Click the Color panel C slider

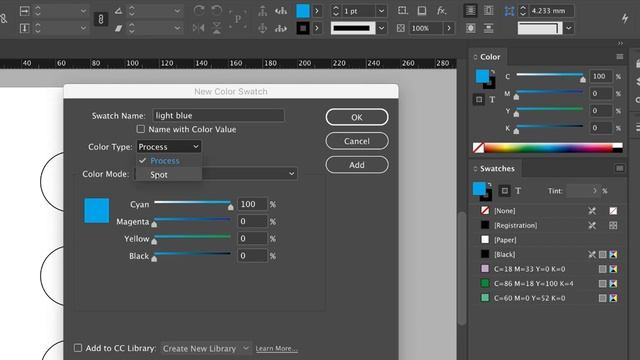click(550, 76)
